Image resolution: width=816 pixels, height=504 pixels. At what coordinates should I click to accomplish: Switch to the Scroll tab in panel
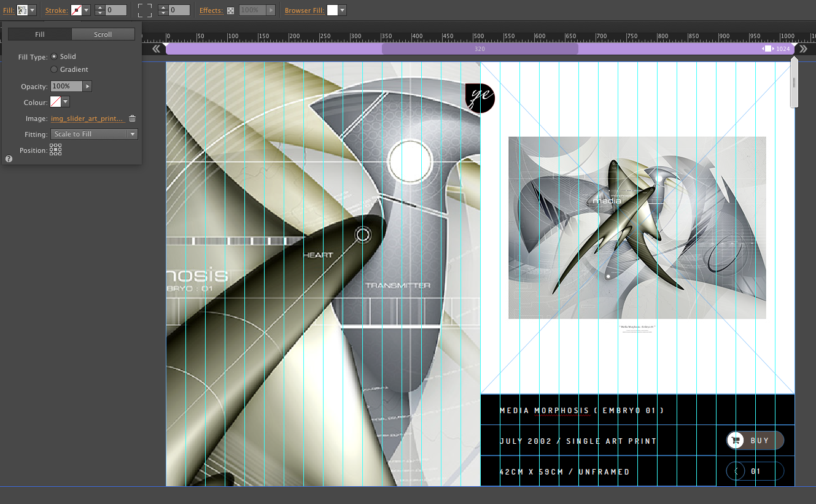coord(103,34)
